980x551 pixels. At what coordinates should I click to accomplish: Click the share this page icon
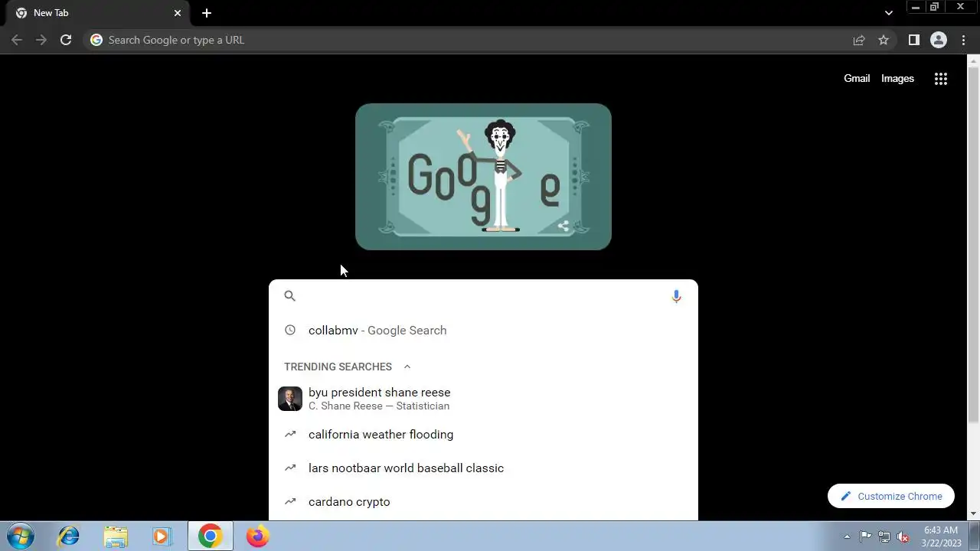[x=859, y=40]
